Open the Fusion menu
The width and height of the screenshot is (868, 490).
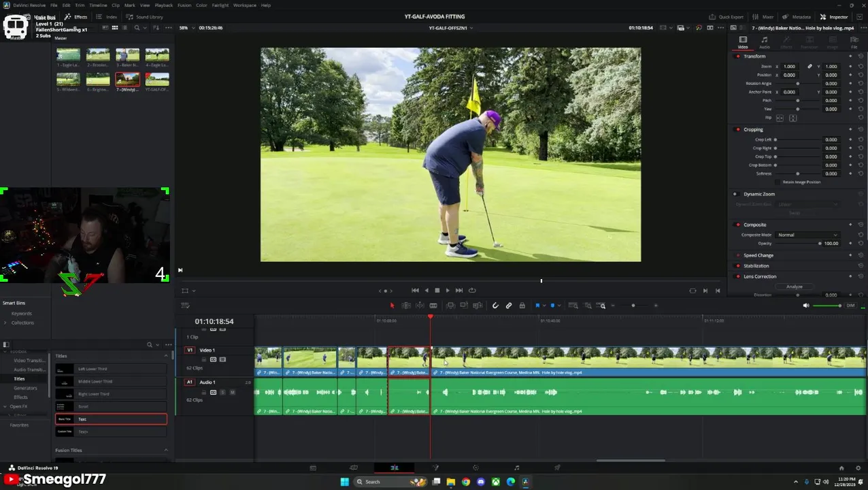pos(184,5)
